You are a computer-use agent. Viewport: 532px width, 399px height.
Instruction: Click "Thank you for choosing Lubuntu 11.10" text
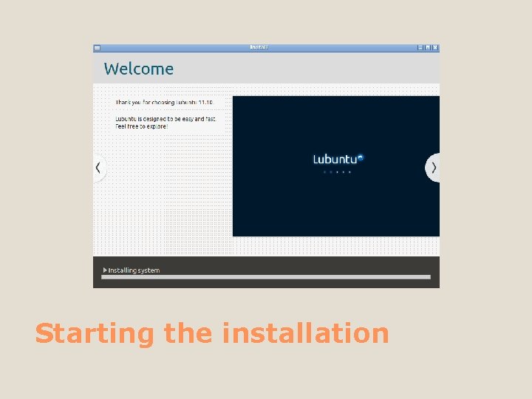164,102
